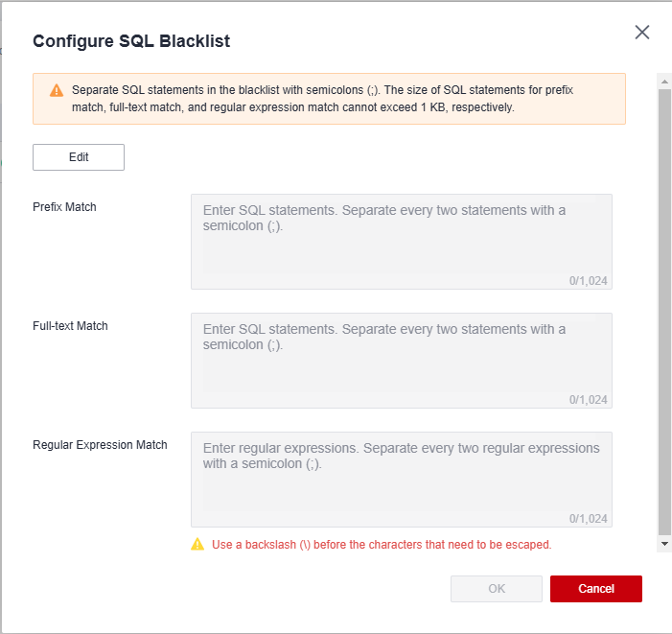Focus the Regular Expression Match text area
This screenshot has height=634, width=672.
401,480
